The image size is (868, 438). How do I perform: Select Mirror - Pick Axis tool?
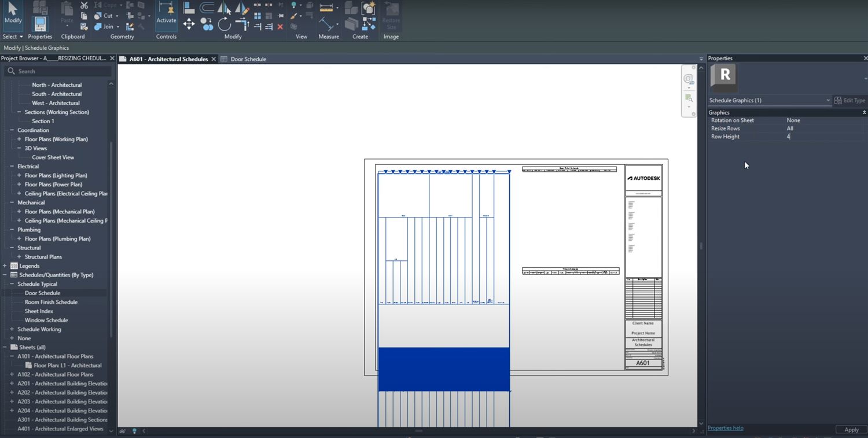click(224, 8)
